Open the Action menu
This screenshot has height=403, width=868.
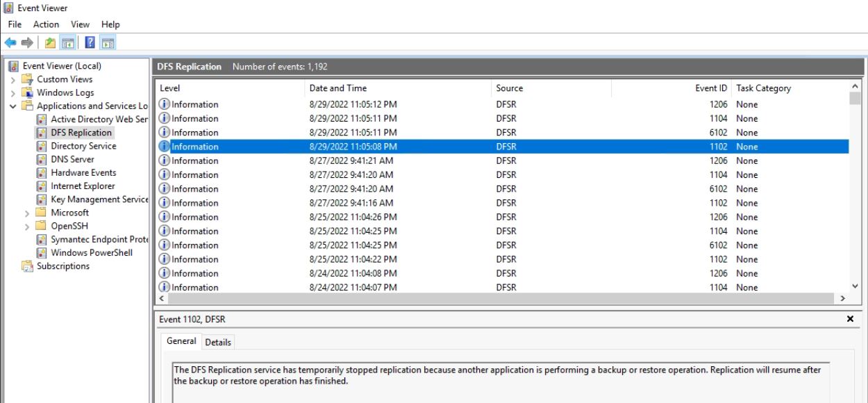(x=46, y=24)
